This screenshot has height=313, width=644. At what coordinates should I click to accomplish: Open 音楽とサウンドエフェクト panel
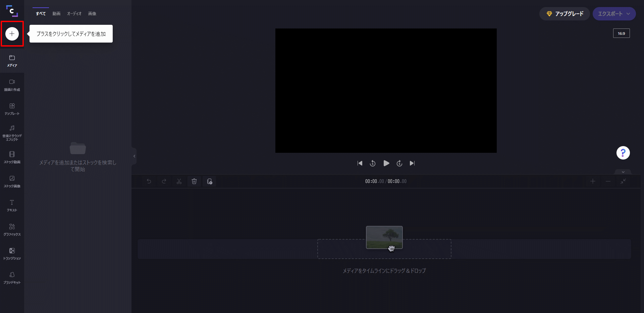(12, 133)
